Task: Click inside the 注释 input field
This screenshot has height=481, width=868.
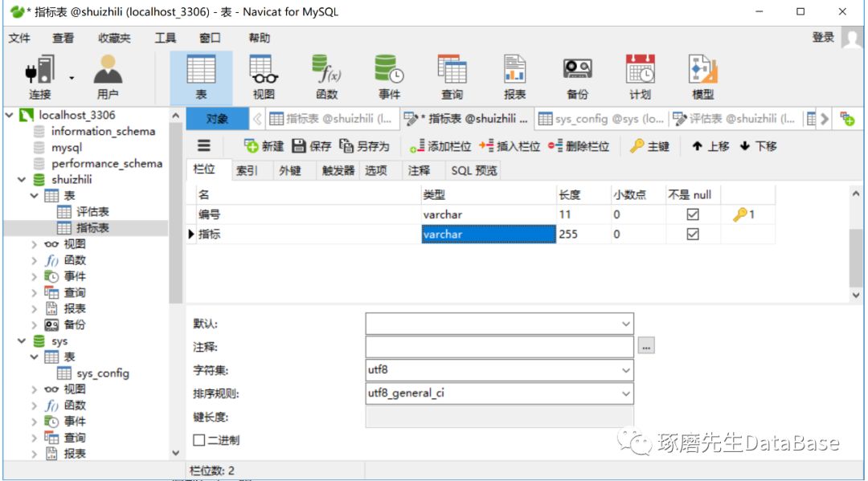Action: coord(498,346)
